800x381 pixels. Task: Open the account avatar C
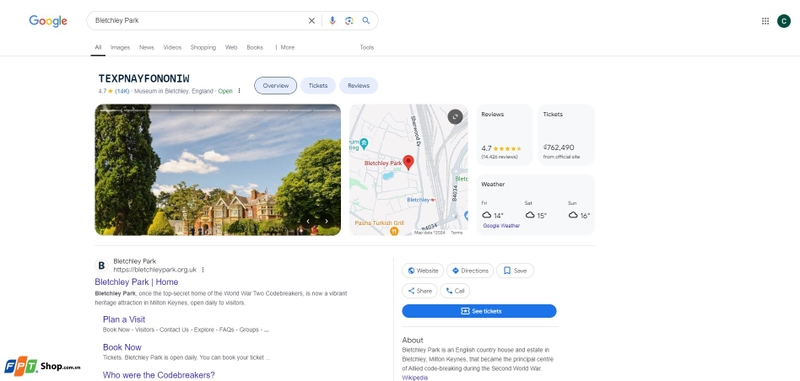784,21
